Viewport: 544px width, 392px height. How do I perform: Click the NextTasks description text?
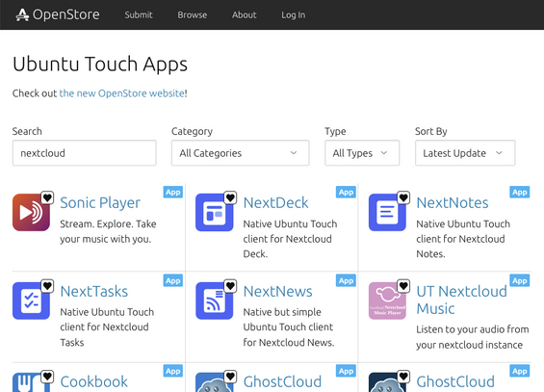tap(107, 327)
